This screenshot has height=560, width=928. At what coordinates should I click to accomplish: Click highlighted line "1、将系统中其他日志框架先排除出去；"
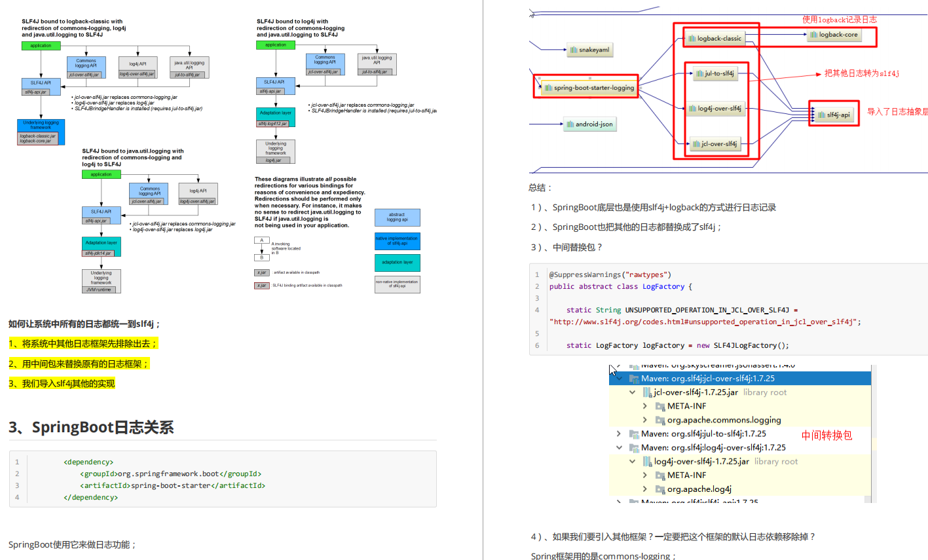click(x=83, y=344)
